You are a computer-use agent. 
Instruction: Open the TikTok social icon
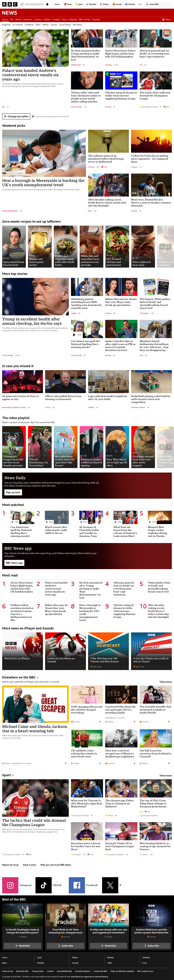[x=43, y=885]
